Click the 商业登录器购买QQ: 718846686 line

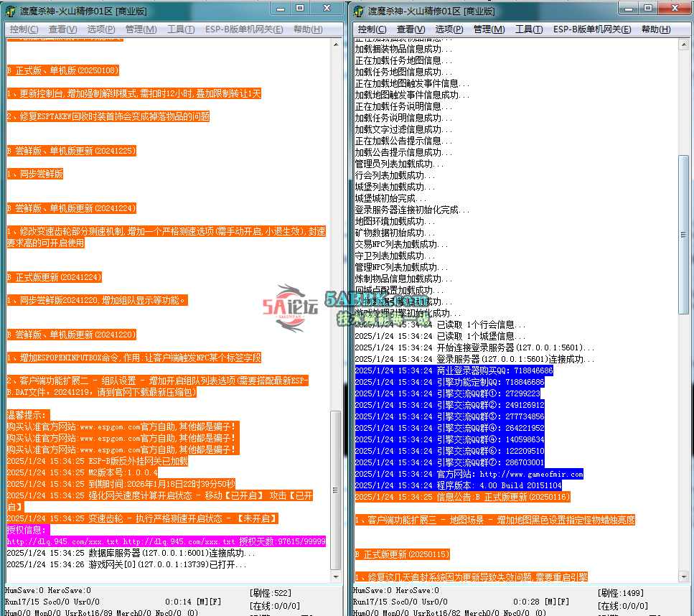click(454, 370)
